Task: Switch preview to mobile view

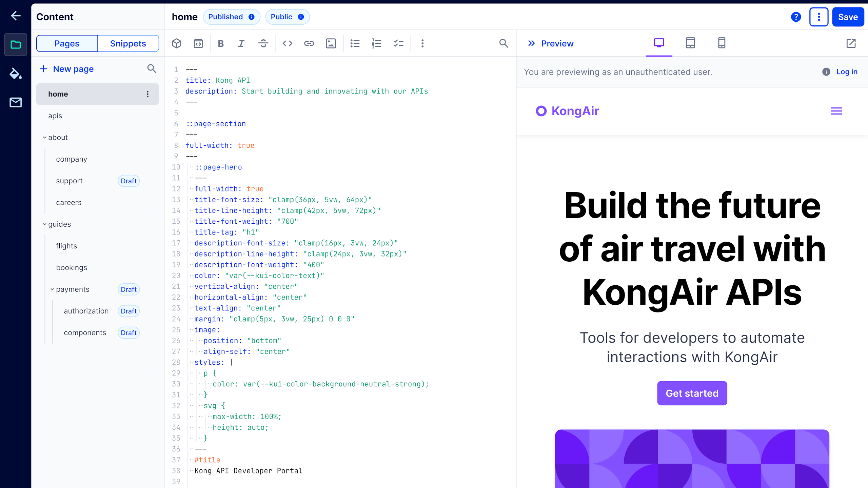Action: 722,43
